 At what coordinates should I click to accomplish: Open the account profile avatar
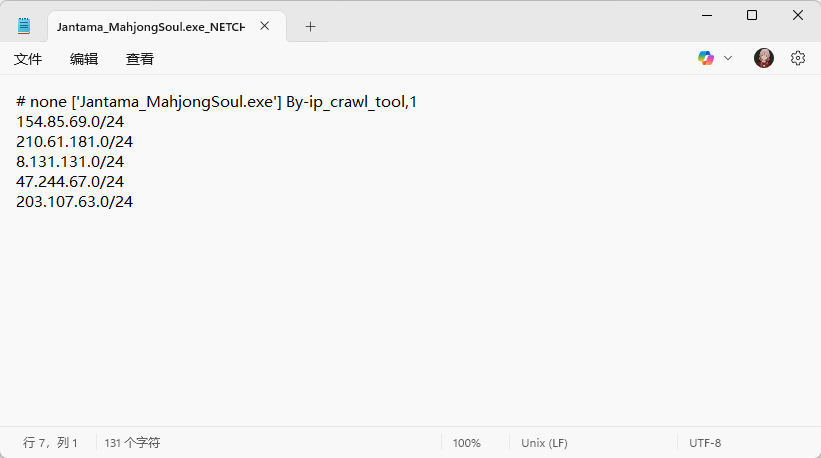pyautogui.click(x=764, y=58)
